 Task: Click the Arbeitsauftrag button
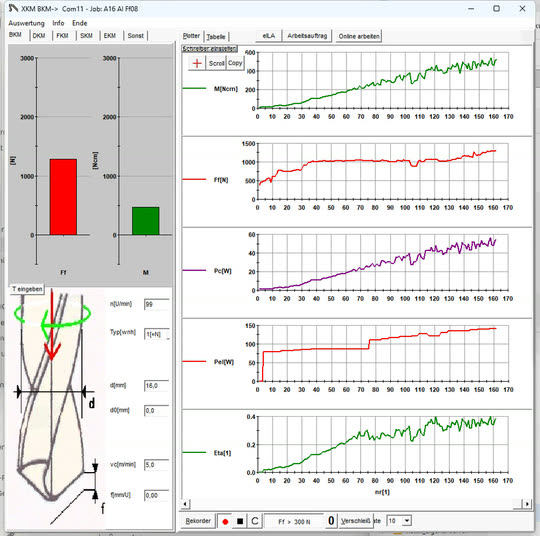pyautogui.click(x=307, y=36)
